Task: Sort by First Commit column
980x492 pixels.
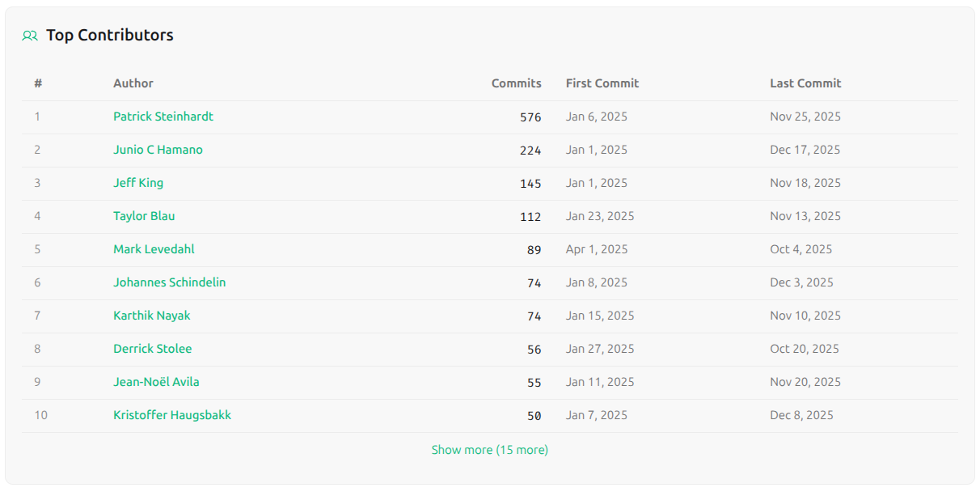Action: 602,83
